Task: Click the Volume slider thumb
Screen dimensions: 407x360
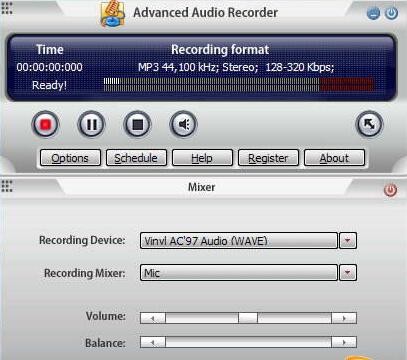Action: 248,318
